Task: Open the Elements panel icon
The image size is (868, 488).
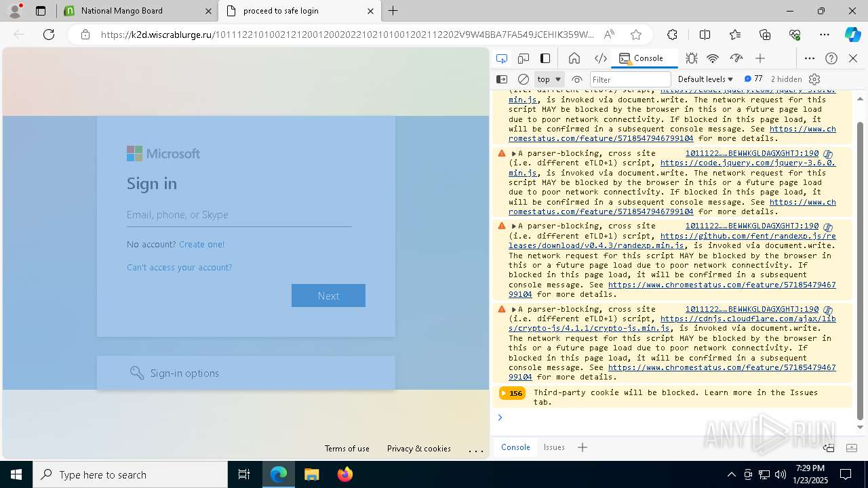Action: tap(600, 58)
